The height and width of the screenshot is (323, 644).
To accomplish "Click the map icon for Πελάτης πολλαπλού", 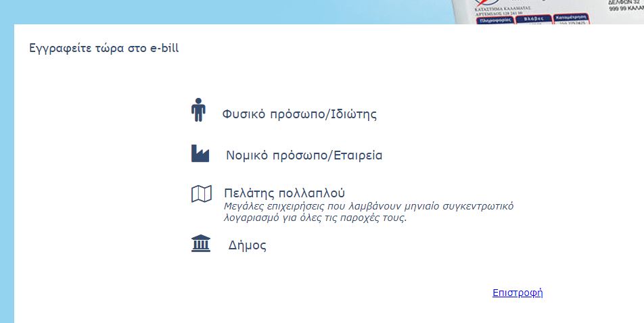I will [201, 195].
